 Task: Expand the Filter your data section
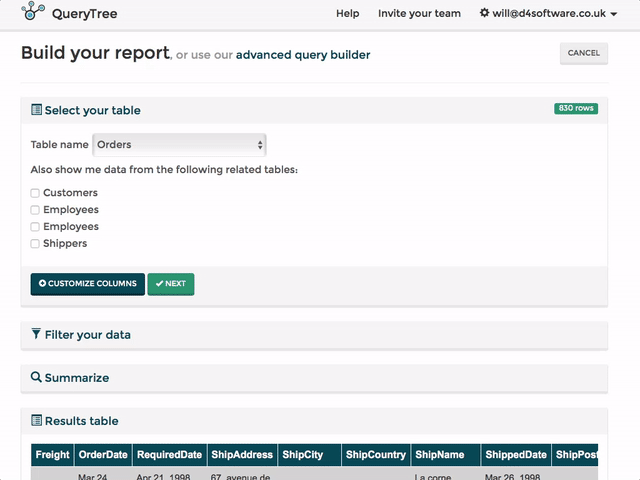(x=314, y=335)
